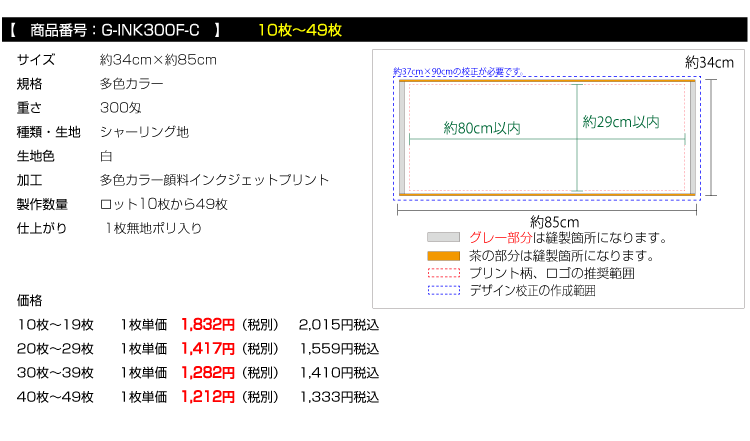Click the 約85cm dimension label

click(x=554, y=222)
